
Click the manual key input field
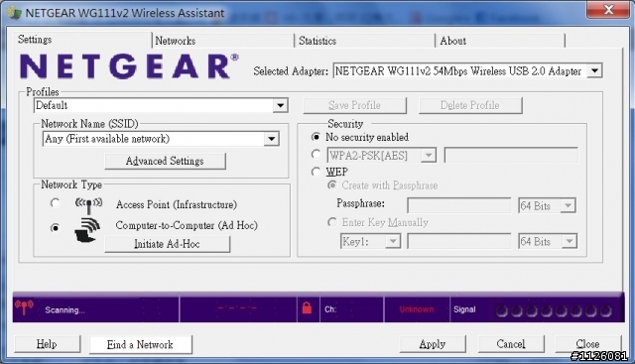pos(458,242)
